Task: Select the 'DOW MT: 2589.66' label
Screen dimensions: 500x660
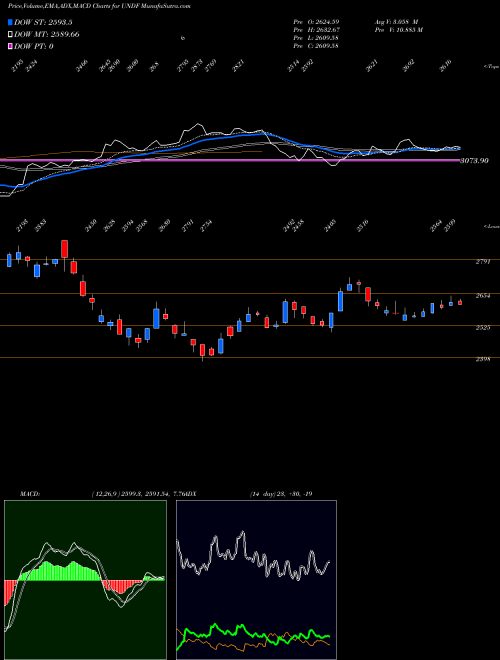Action: [x=47, y=35]
